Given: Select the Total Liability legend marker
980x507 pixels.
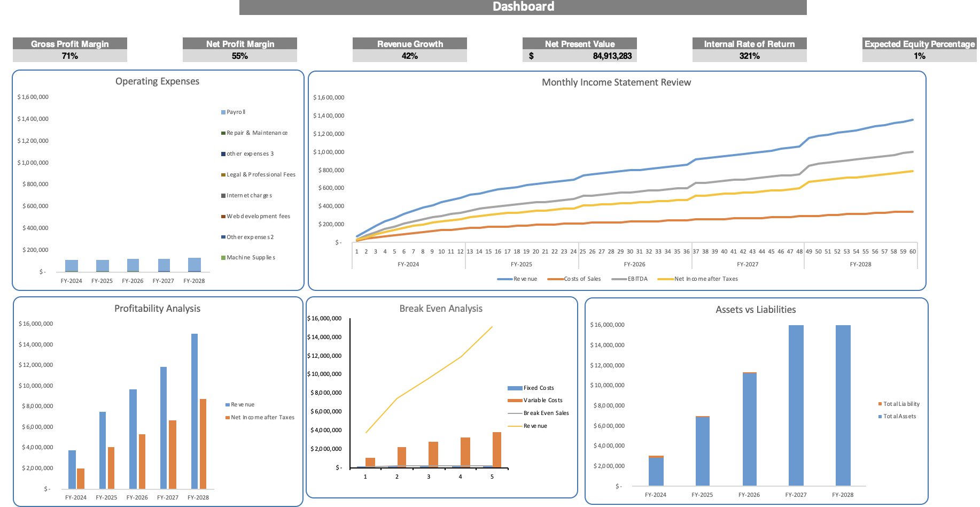Looking at the screenshot, I should 880,404.
